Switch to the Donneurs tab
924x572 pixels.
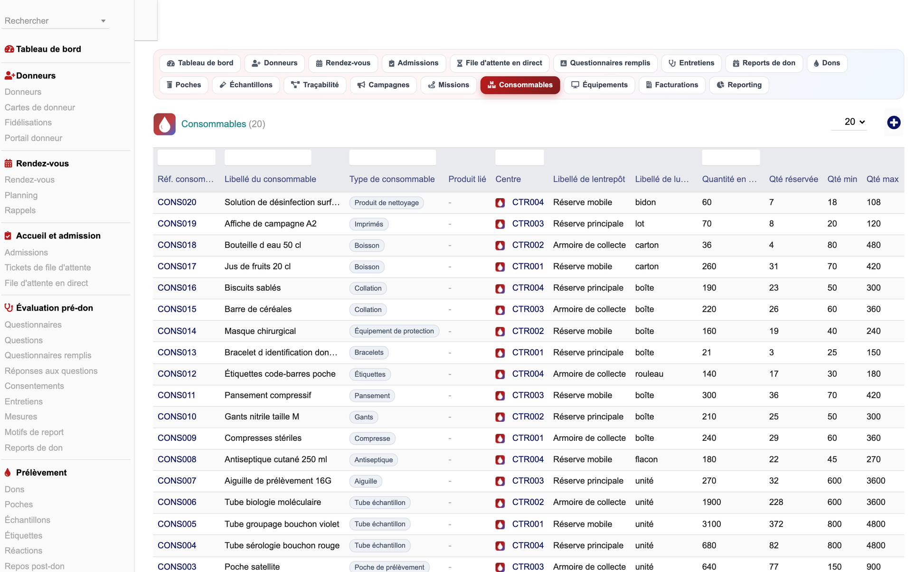click(274, 63)
